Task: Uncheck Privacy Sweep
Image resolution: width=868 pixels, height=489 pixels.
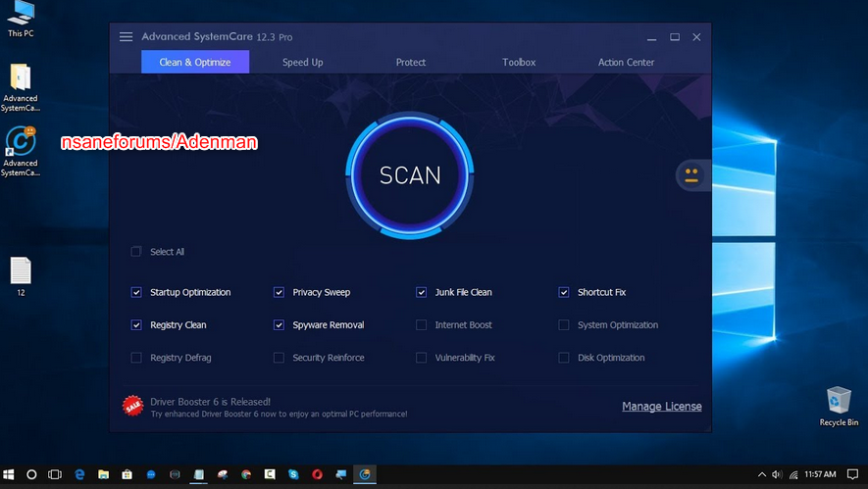Action: coord(279,292)
